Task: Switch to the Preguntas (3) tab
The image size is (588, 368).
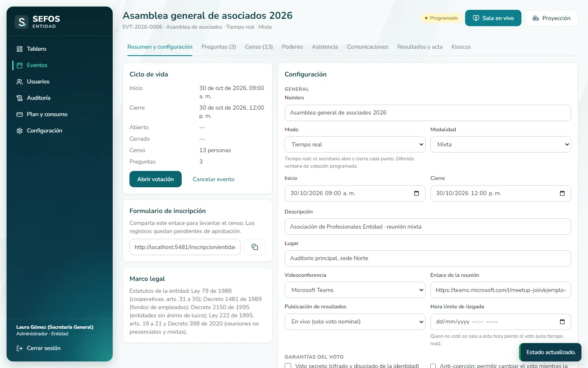Action: point(218,47)
